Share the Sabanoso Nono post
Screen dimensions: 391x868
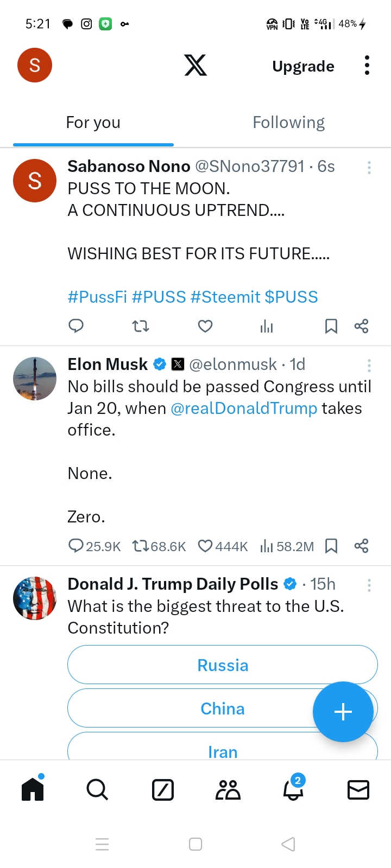[361, 326]
